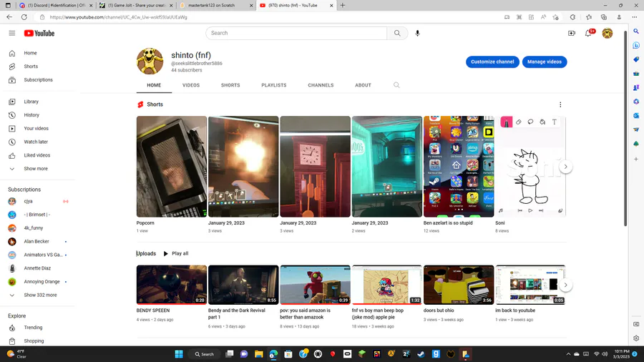Open the pov: you said amazon video title
The height and width of the screenshot is (362, 644).
pos(305,314)
